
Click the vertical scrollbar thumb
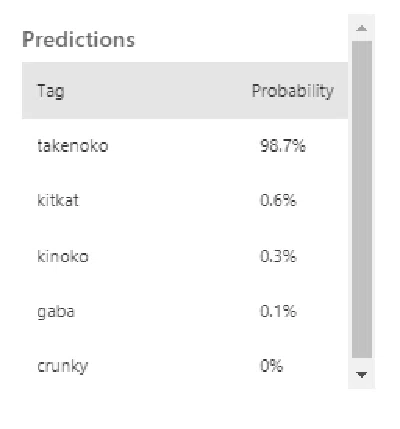click(362, 199)
